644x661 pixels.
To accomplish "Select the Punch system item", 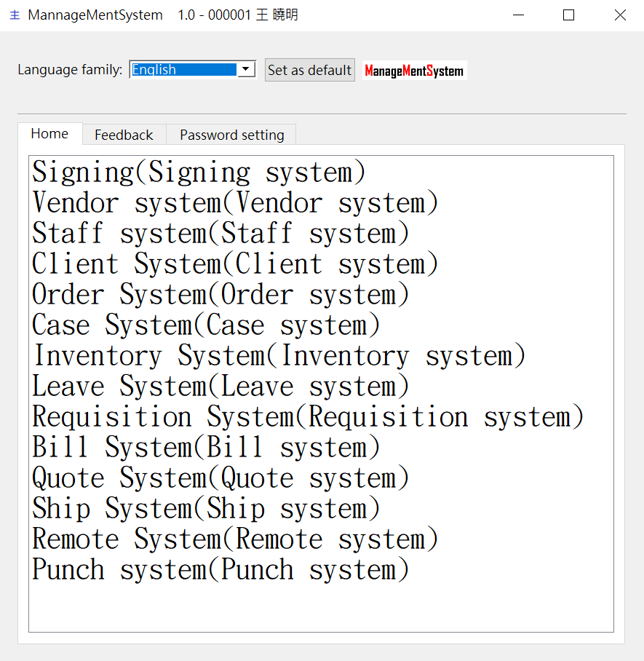I will coord(220,570).
